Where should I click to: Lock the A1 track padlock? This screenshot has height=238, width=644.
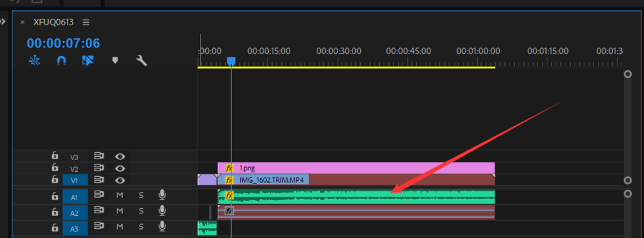(55, 196)
